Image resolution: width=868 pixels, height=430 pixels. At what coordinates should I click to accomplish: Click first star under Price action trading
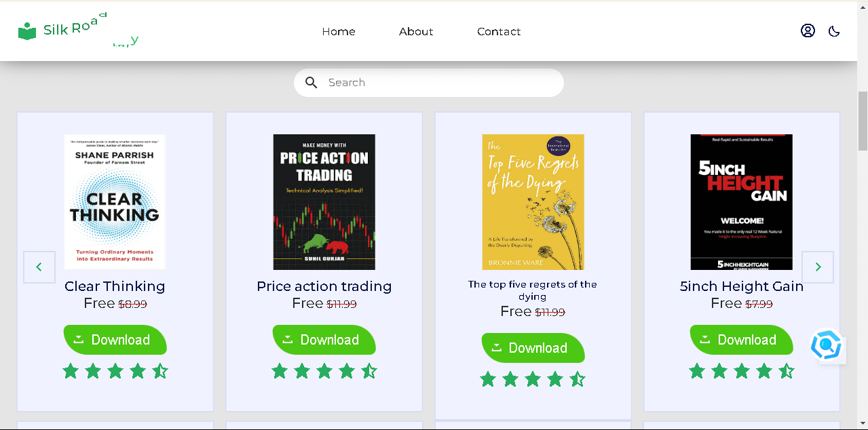pyautogui.click(x=280, y=371)
